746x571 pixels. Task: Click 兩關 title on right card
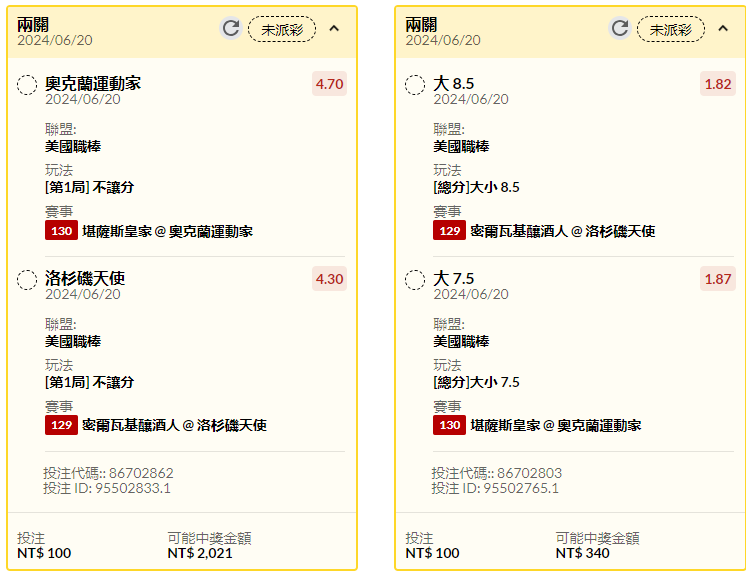pyautogui.click(x=421, y=24)
